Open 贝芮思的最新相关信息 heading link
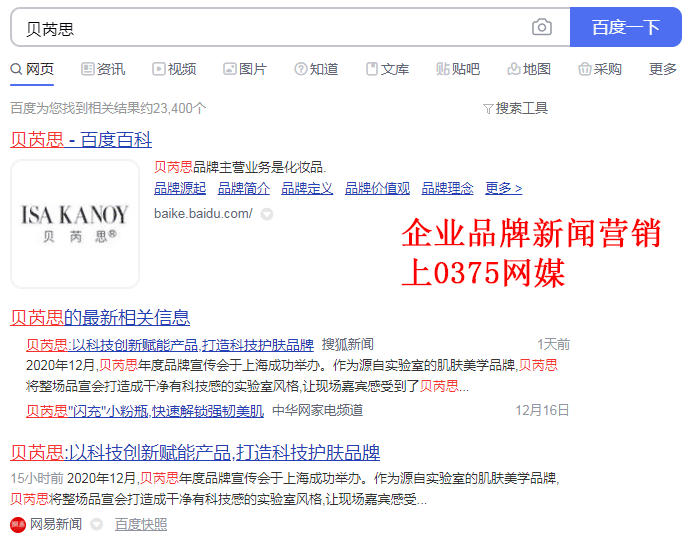Image resolution: width=688 pixels, height=543 pixels. coord(100,318)
